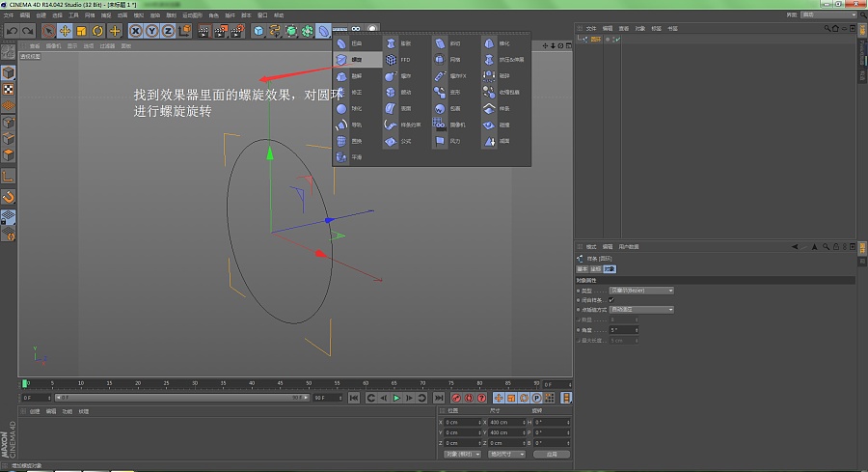Toggle the Snap magnet icon
This screenshot has width=868, height=472.
point(9,197)
